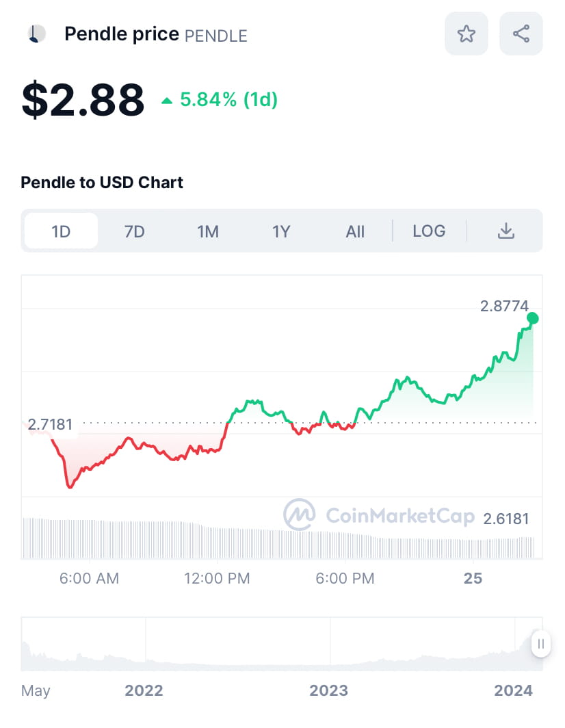
Task: Click the 2022 marker on timeline navigator
Action: coord(144,690)
